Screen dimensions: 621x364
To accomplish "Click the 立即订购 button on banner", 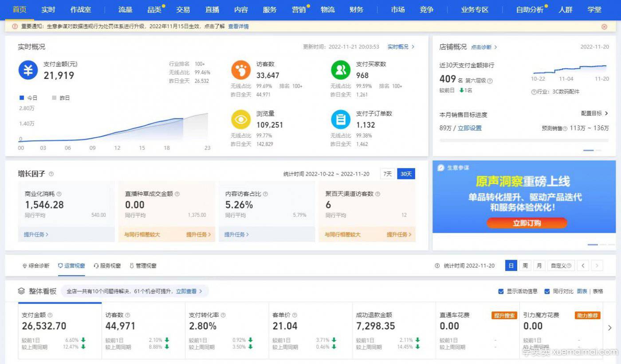I will 527,223.
